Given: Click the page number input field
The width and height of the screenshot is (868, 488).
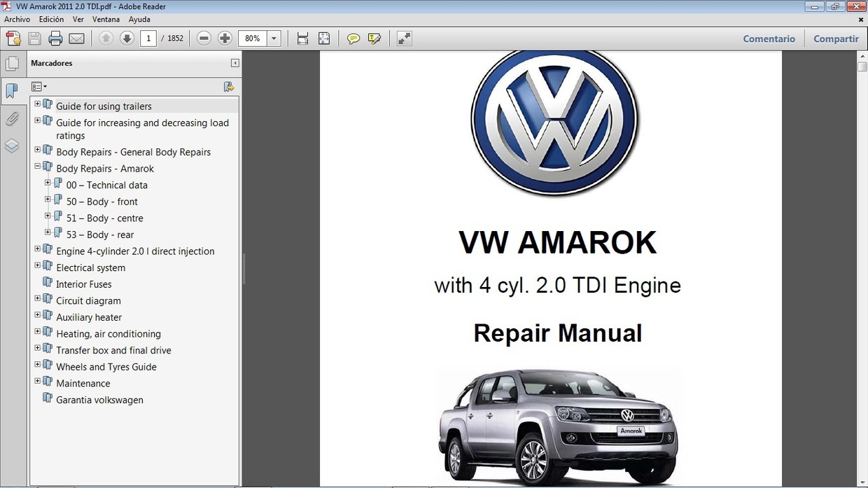Looking at the screenshot, I should (x=148, y=39).
